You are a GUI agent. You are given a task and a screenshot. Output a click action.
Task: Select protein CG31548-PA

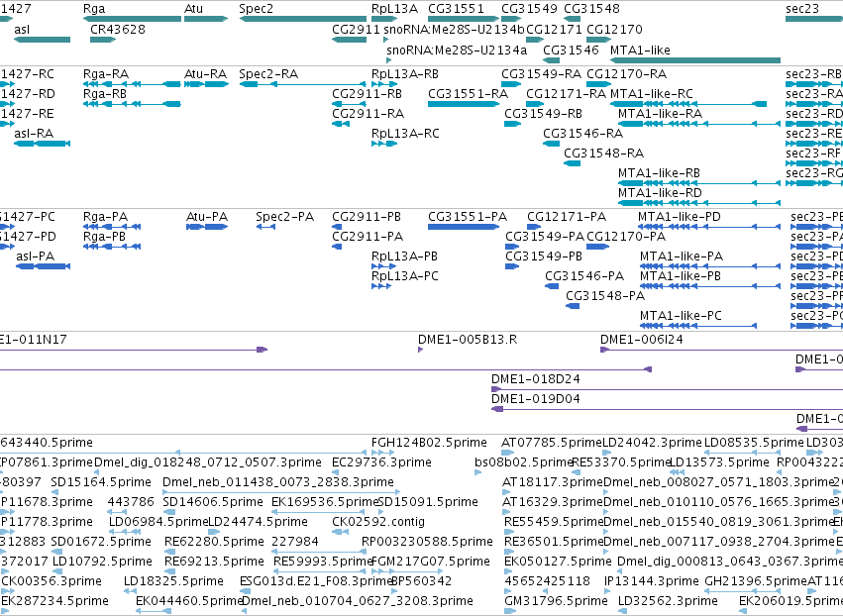click(x=573, y=306)
